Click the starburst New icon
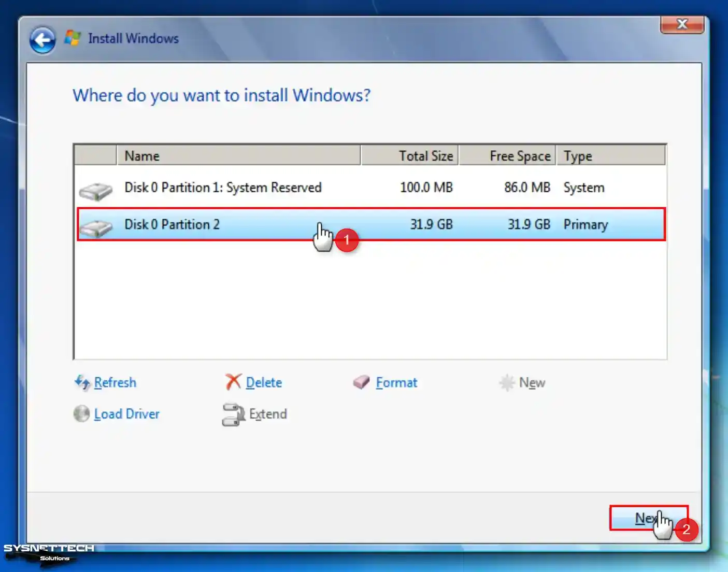 (x=506, y=382)
